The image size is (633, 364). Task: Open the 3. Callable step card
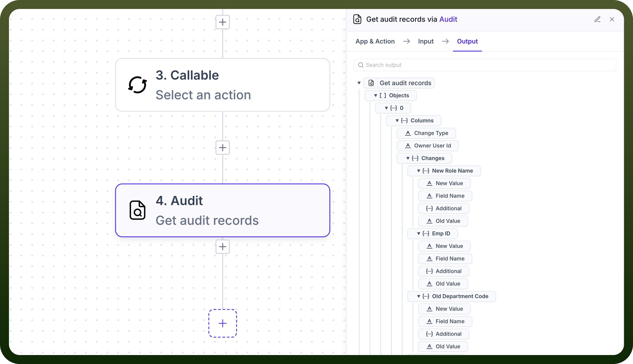tap(223, 85)
